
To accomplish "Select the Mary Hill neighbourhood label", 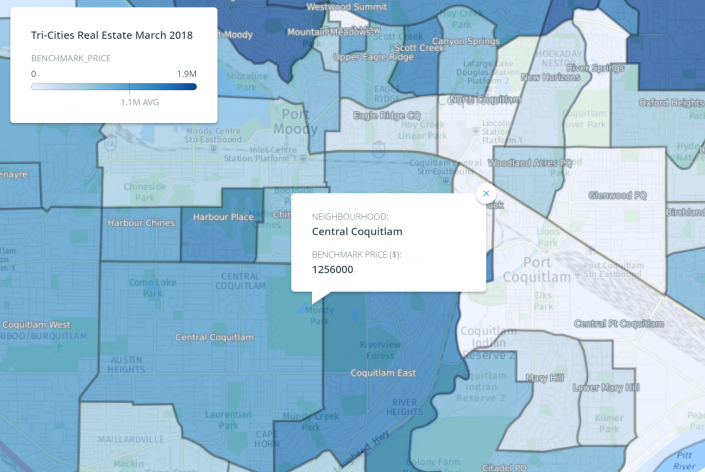I will pyautogui.click(x=544, y=378).
